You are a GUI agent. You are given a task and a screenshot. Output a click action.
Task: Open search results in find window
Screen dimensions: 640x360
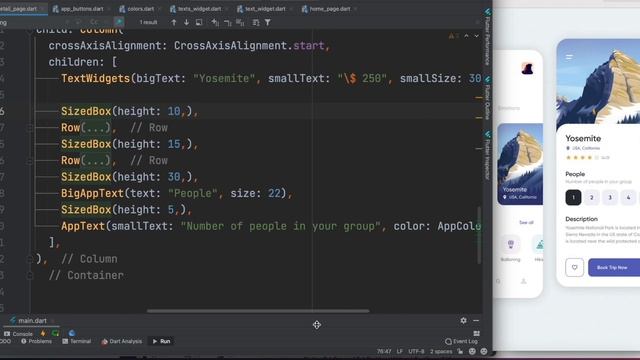point(199,22)
